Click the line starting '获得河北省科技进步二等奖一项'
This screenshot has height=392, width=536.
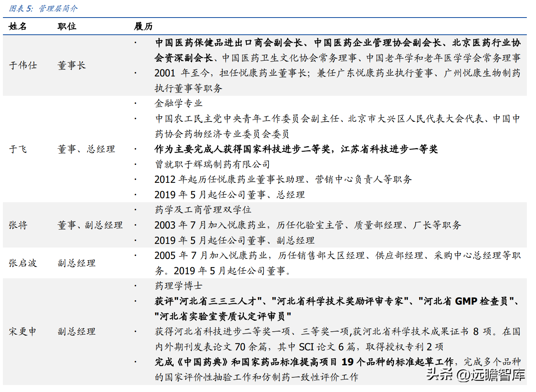point(338,332)
